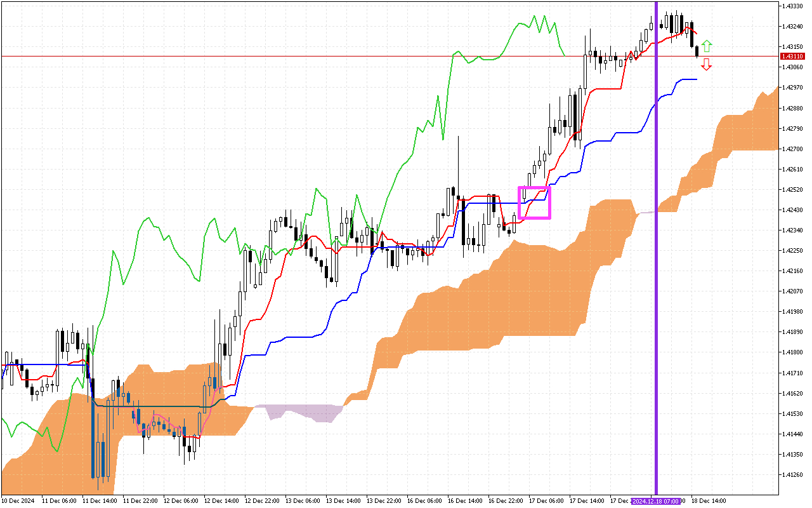Click the 1.42700 price axis label
812x508 pixels.
pos(791,149)
